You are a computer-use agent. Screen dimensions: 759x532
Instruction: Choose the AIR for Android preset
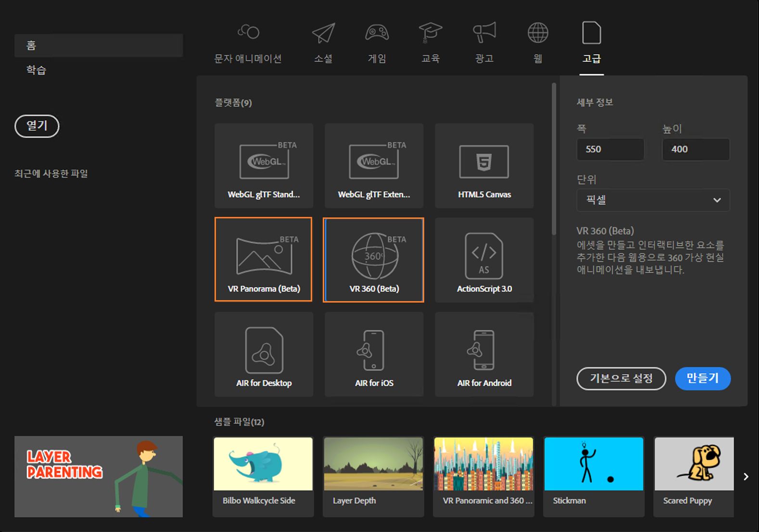(x=484, y=355)
